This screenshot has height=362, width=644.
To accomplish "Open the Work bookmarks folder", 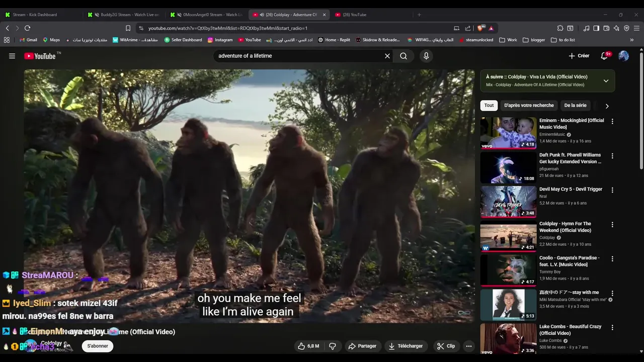I will point(508,40).
